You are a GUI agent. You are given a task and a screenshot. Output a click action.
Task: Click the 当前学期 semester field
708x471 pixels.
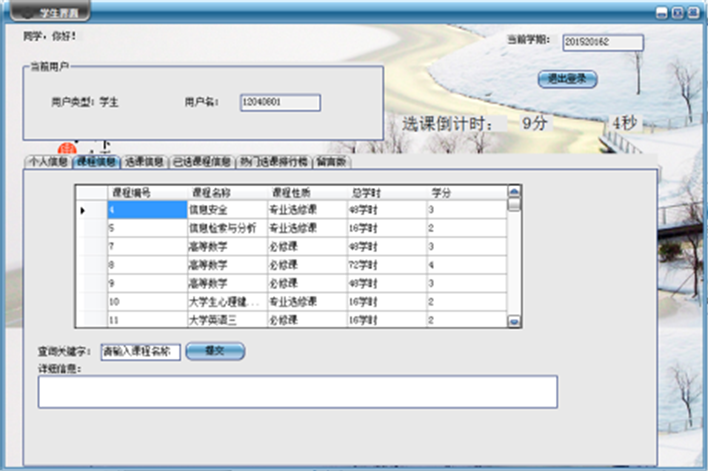click(x=602, y=42)
